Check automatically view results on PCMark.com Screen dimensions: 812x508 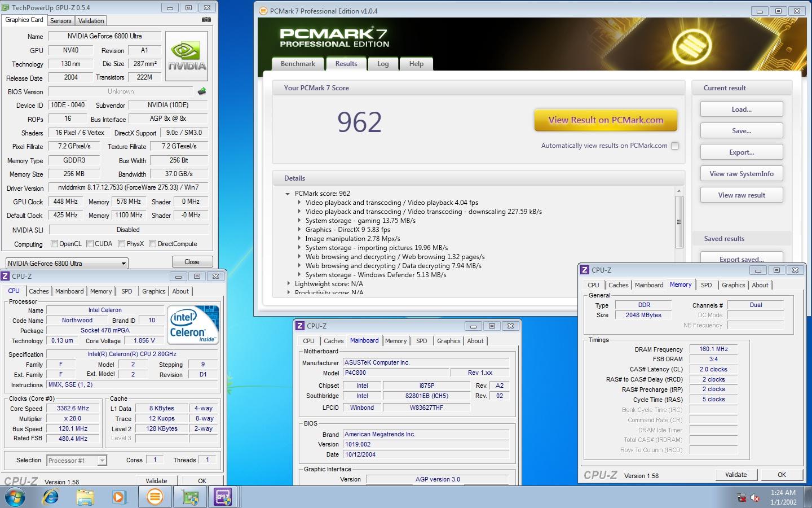pos(674,146)
